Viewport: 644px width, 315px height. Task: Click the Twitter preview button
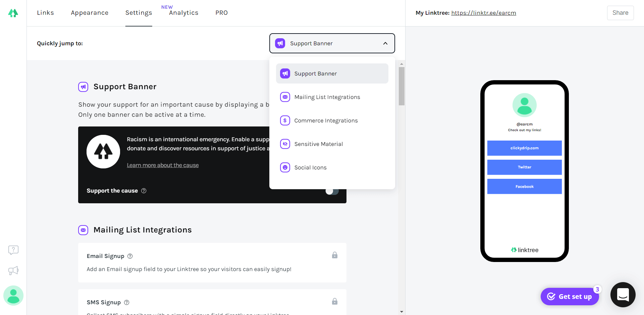click(x=525, y=167)
